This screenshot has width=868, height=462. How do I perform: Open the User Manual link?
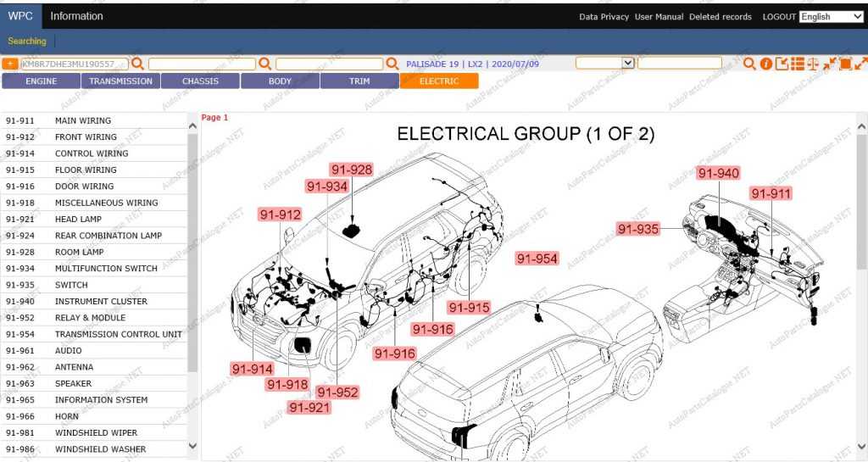coord(659,17)
